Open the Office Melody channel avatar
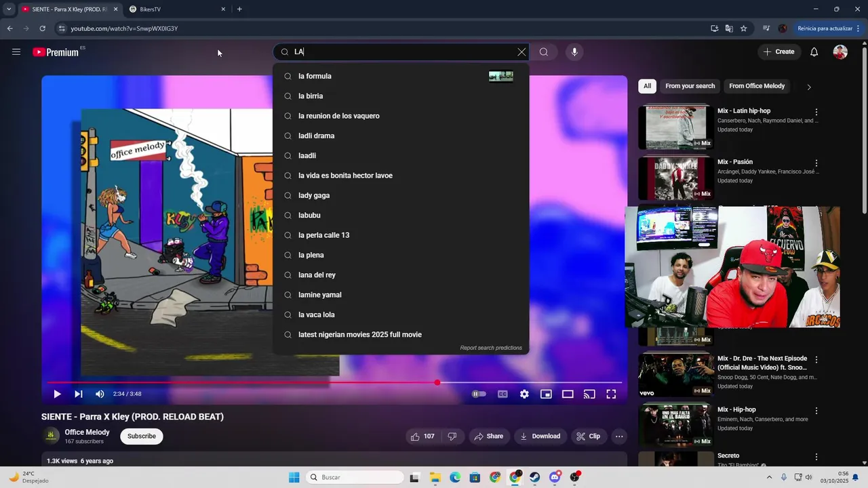The height and width of the screenshot is (488, 868). pos(51,436)
